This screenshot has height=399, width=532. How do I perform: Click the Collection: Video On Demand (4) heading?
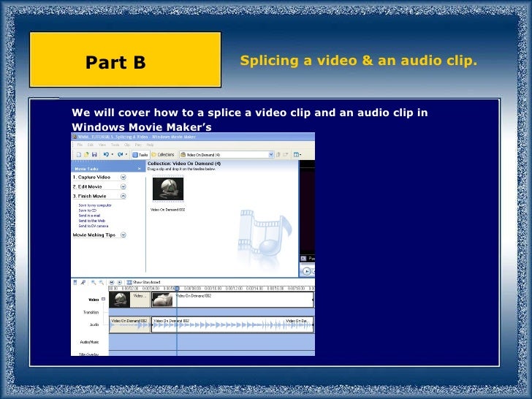pos(184,164)
